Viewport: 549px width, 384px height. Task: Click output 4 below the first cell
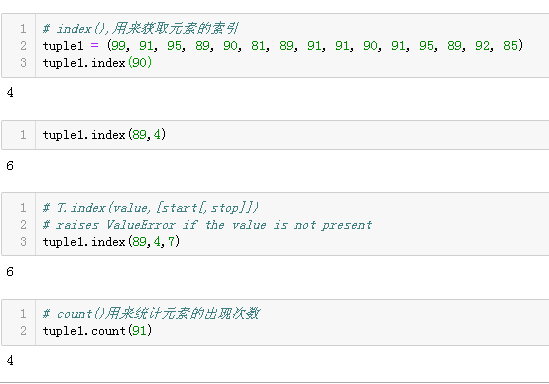pos(10,93)
